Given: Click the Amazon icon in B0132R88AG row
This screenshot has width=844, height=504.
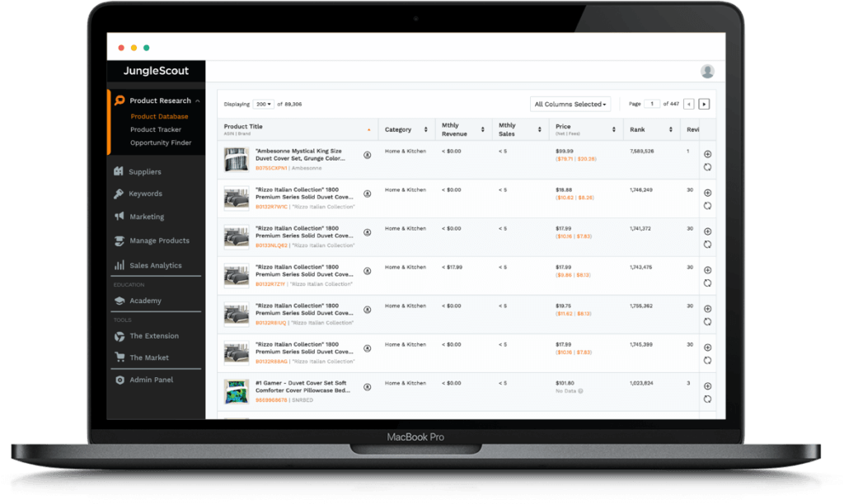Looking at the screenshot, I should click(x=367, y=348).
